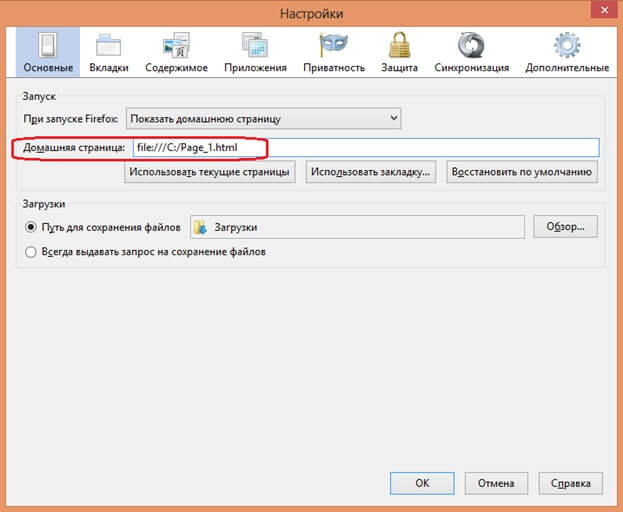
Task: Open the Вкладки settings icon
Action: 108,45
